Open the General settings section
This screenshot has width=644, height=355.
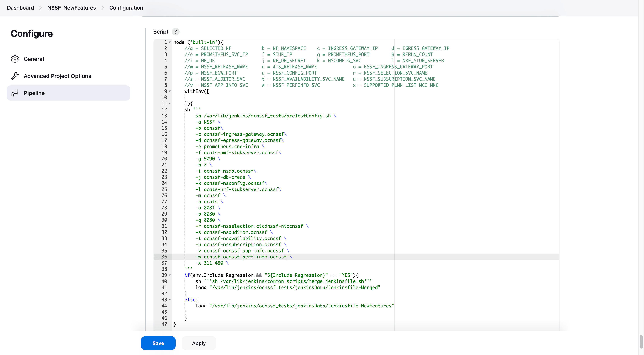[x=34, y=59]
